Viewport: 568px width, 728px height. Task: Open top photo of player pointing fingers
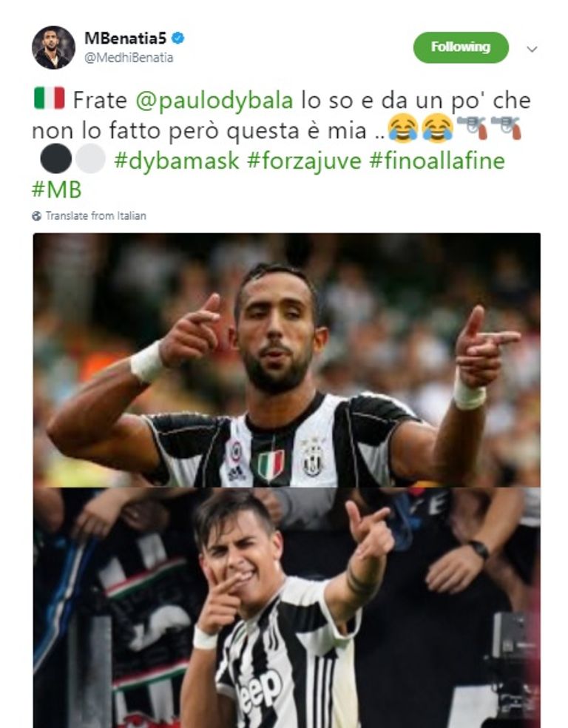pos(287,360)
